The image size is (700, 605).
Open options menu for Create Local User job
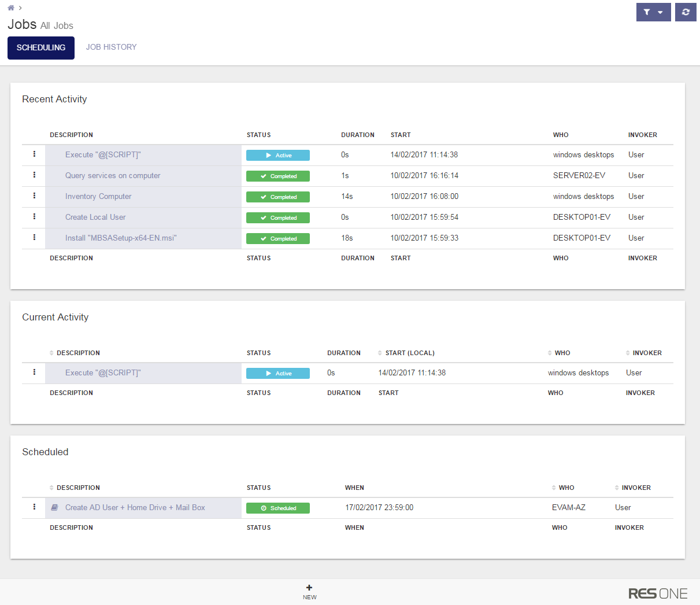click(34, 217)
